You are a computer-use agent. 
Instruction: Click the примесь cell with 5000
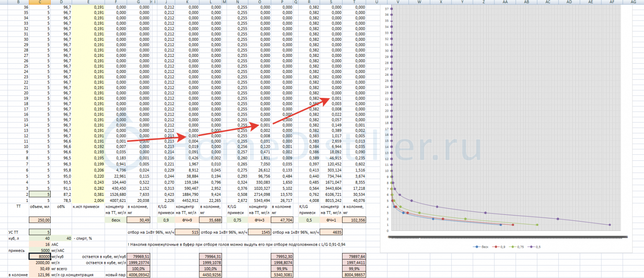click(40, 250)
